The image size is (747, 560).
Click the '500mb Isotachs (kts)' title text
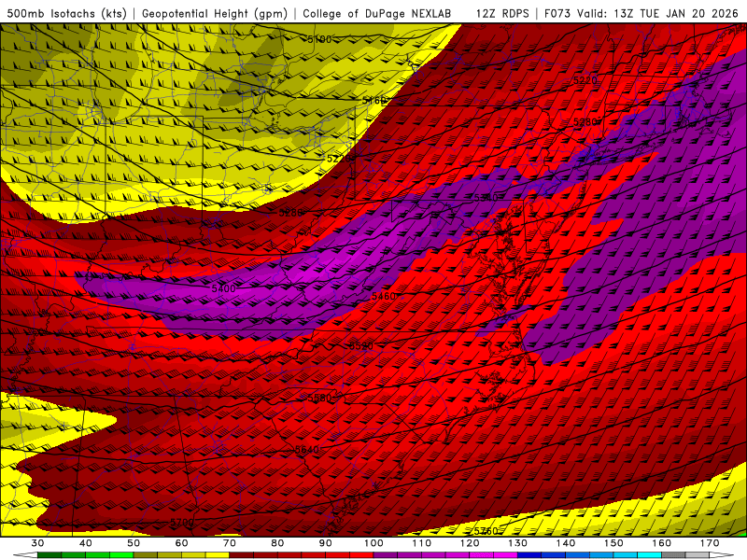[x=67, y=14]
